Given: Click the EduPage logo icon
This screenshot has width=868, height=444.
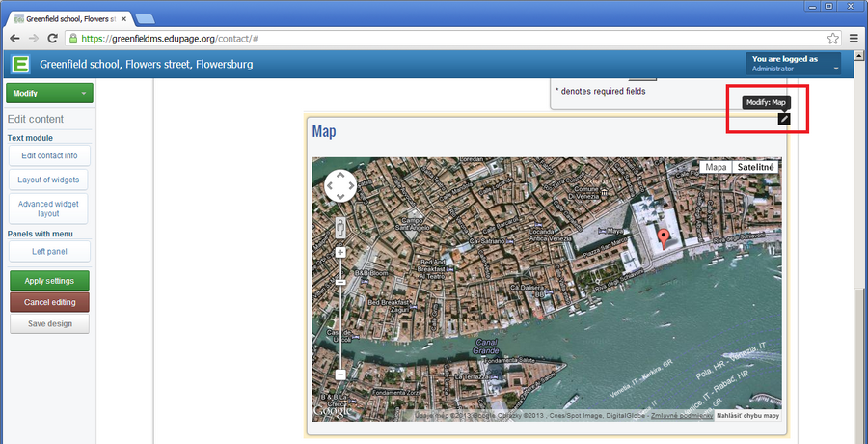Looking at the screenshot, I should [x=20, y=66].
